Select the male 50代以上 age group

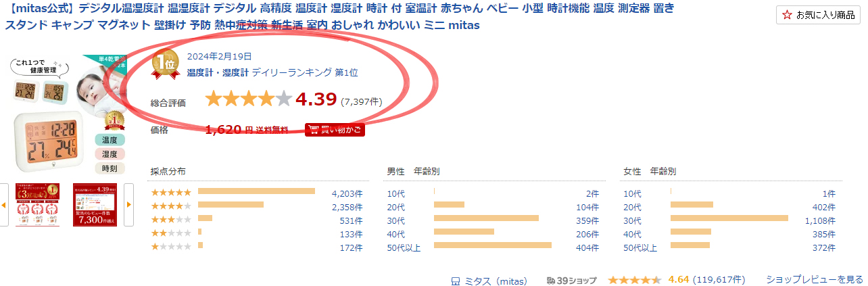[404, 247]
